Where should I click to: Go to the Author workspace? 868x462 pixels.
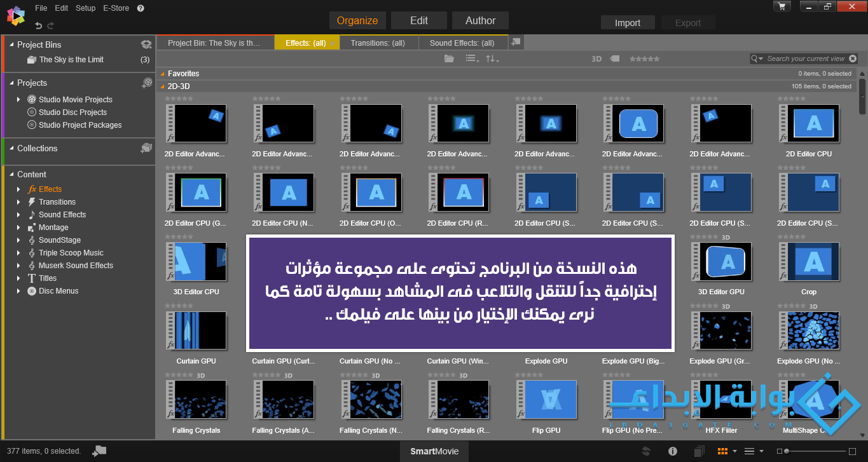pyautogui.click(x=480, y=20)
